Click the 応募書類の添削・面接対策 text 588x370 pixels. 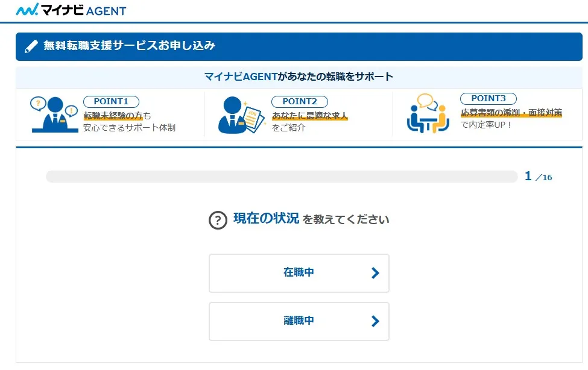[511, 113]
